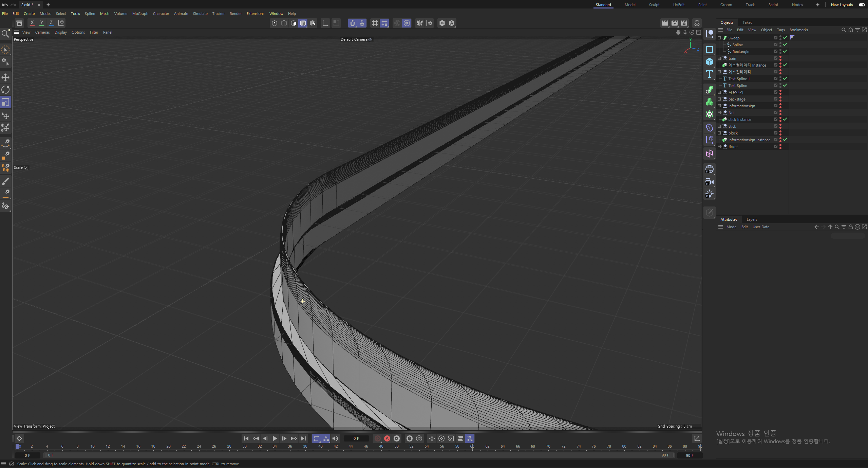This screenshot has height=468, width=868.
Task: Toggle the stick Instance enable checkmark
Action: (785, 119)
